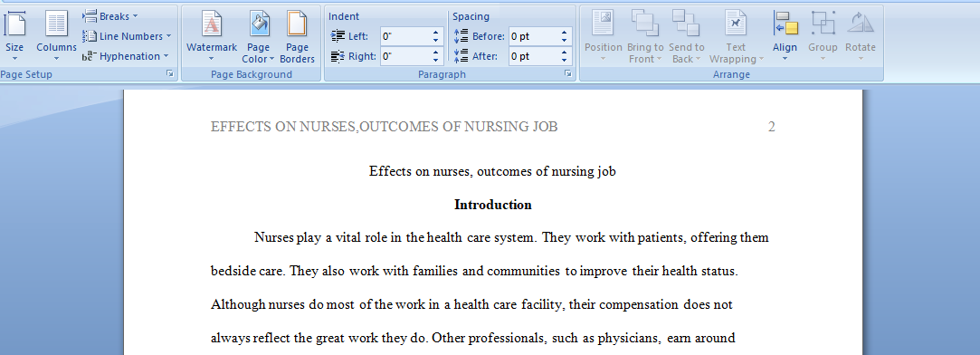Edit the Indent Left field
980x355 pixels.
click(404, 36)
